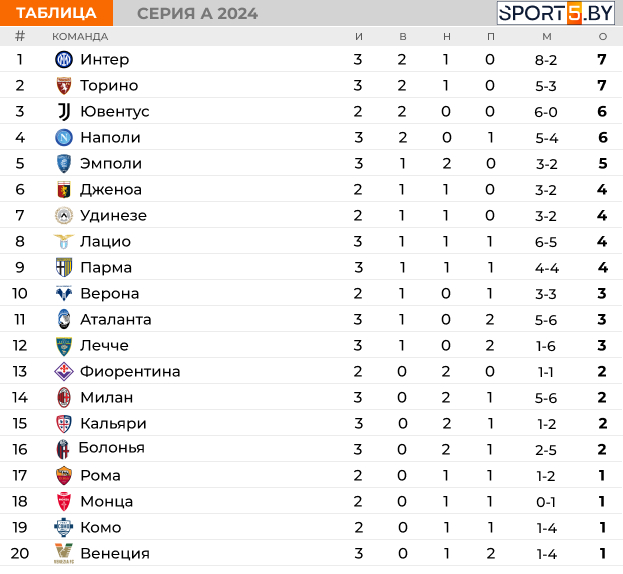Click the КОМАНДА column header
This screenshot has width=623, height=574.
[x=80, y=37]
